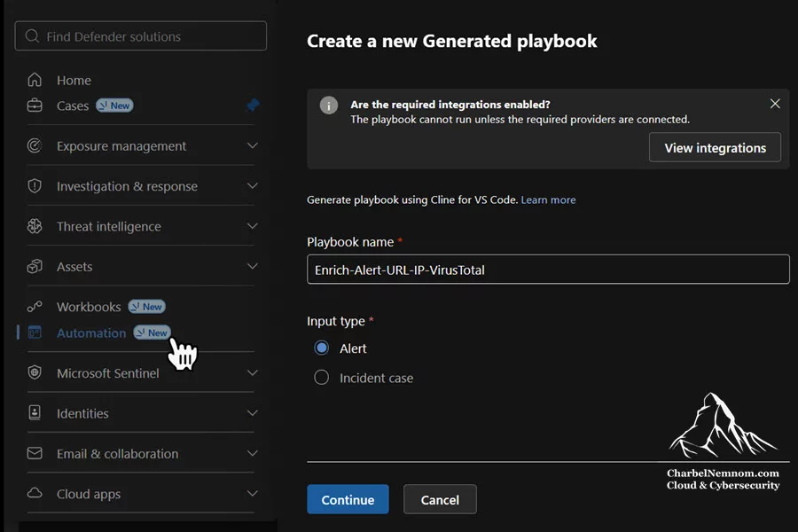Open Automation in the navigation

(x=91, y=333)
